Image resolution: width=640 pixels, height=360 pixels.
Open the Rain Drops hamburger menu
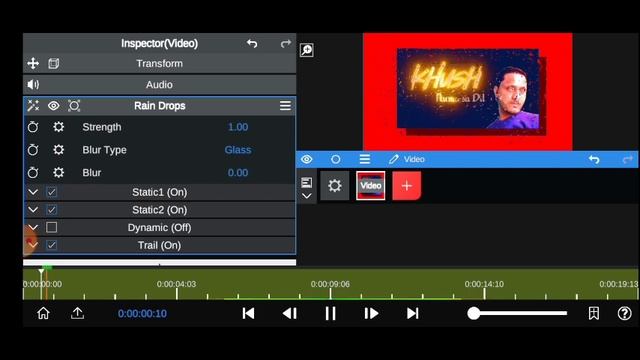click(285, 106)
